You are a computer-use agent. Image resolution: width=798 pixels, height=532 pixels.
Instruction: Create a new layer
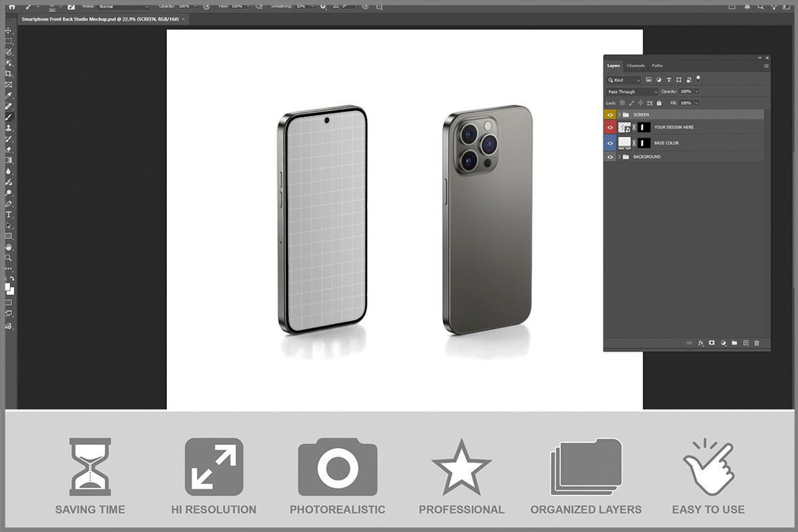745,343
